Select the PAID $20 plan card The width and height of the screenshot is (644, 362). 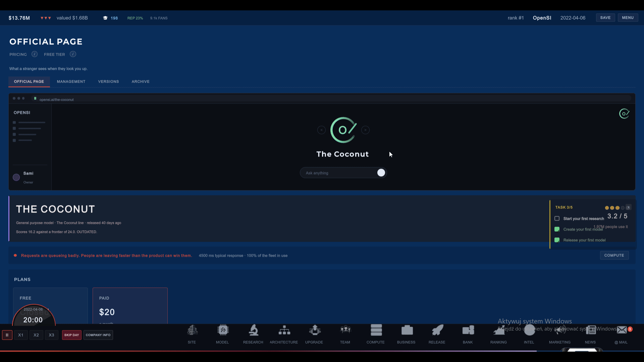pos(130,306)
